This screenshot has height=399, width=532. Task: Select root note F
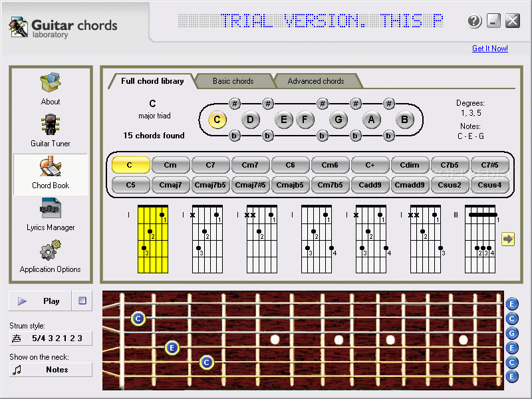coord(305,120)
